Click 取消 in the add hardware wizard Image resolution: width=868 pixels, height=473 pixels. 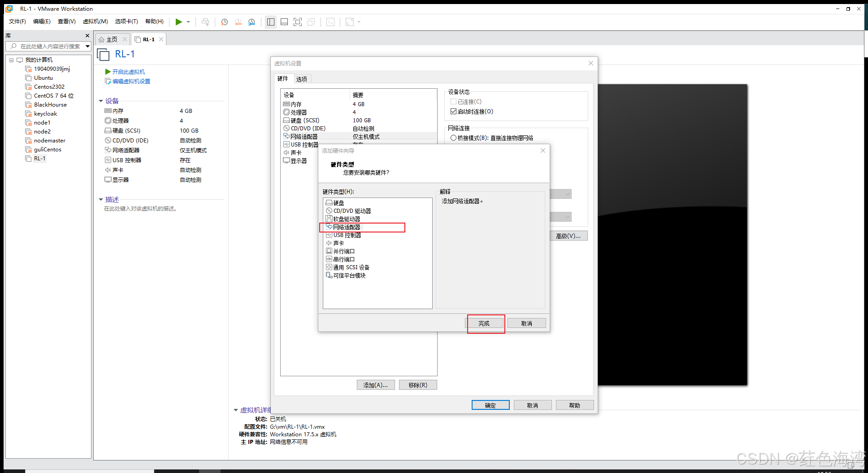tap(526, 323)
